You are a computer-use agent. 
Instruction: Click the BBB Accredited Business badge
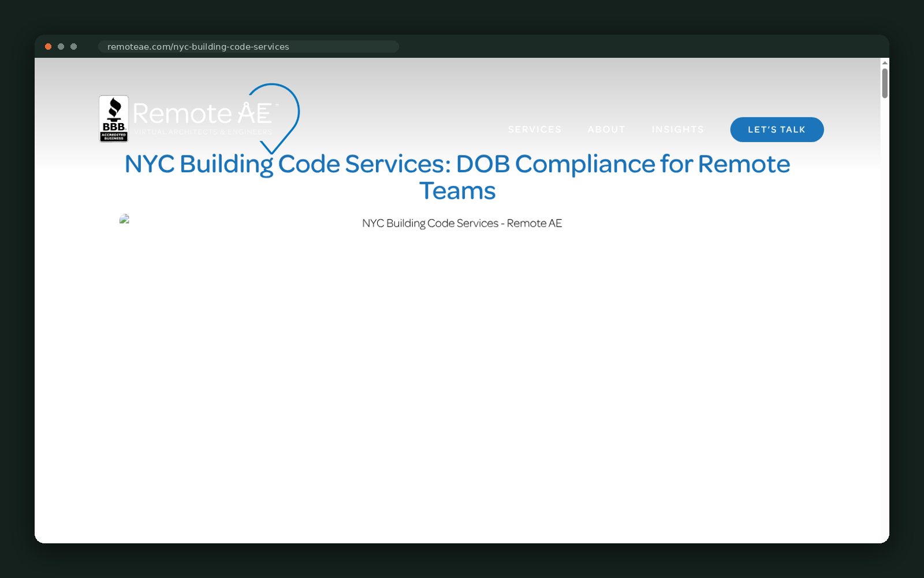click(114, 118)
